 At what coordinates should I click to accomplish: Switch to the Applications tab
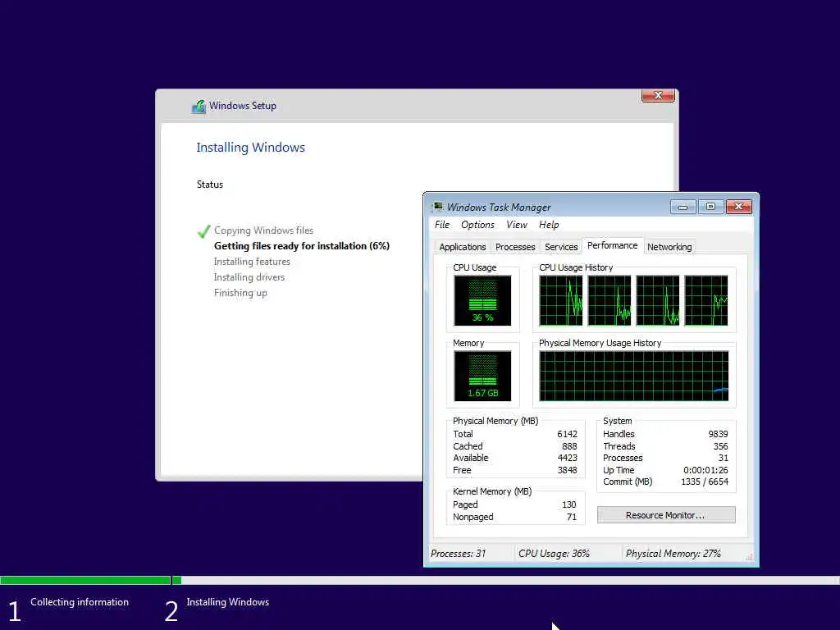coord(463,247)
